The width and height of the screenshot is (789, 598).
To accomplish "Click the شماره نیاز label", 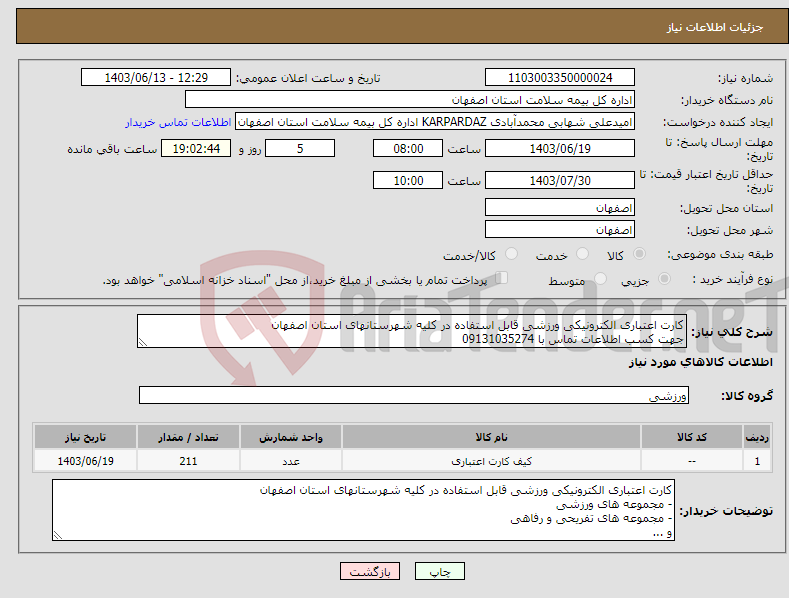I will point(745,78).
